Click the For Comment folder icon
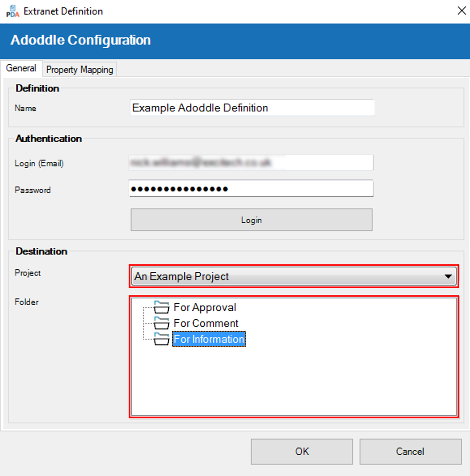Image resolution: width=470 pixels, height=476 pixels. (161, 323)
